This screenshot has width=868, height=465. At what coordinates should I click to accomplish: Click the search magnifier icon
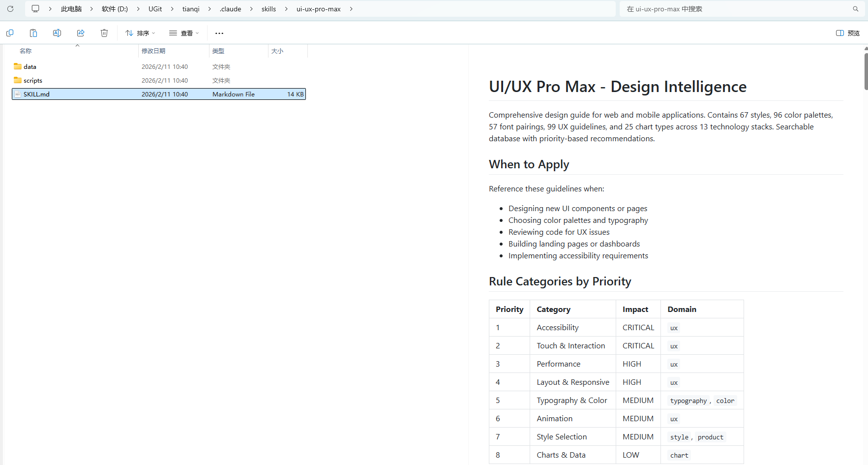[856, 9]
